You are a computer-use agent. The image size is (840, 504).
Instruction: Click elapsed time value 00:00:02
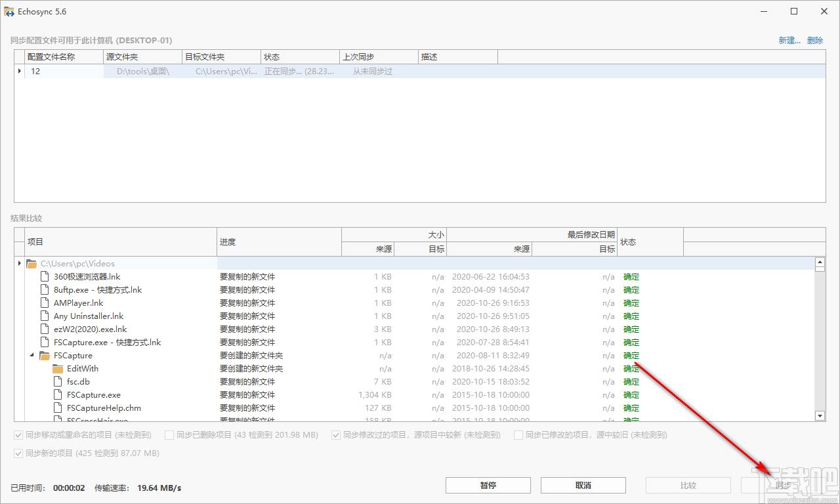68,488
